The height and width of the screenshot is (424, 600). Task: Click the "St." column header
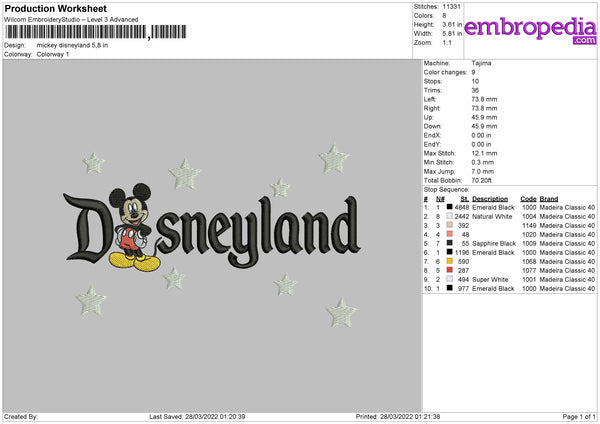pyautogui.click(x=465, y=199)
